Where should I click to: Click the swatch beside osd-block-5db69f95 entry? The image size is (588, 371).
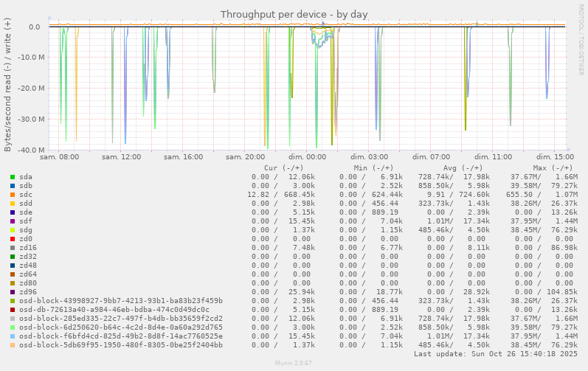click(x=13, y=345)
